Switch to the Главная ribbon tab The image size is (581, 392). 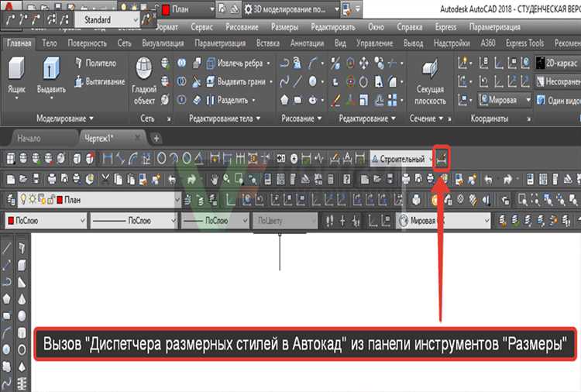(x=19, y=43)
